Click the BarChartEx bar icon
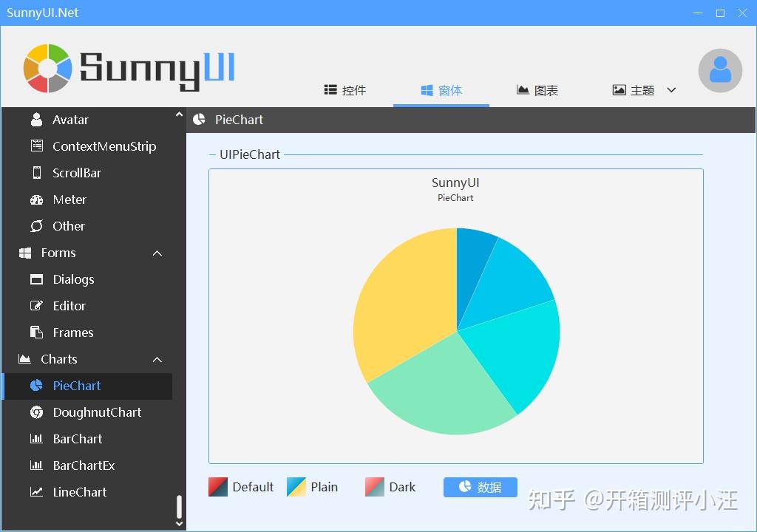This screenshot has height=532, width=757. [37, 465]
